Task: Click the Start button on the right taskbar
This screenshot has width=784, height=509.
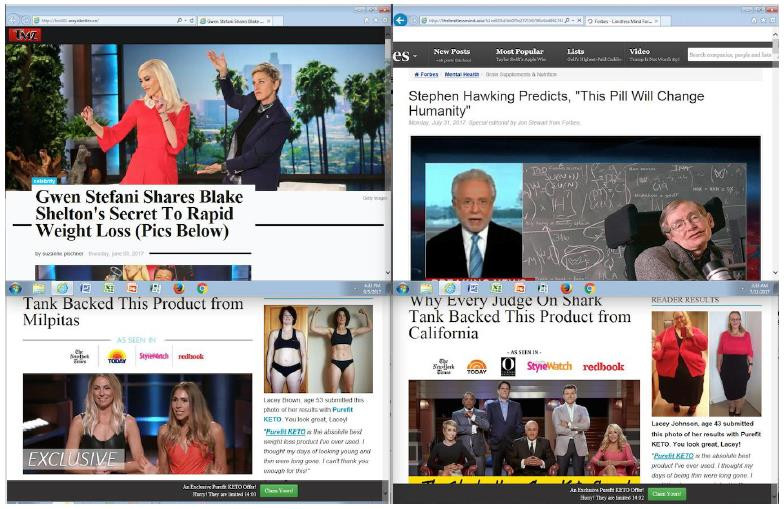Action: click(402, 288)
